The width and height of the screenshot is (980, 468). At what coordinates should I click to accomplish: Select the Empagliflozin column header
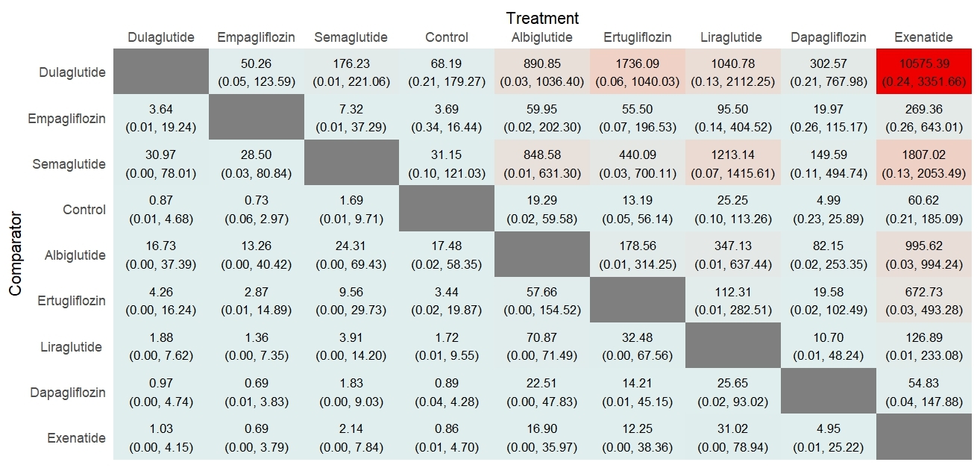[256, 37]
